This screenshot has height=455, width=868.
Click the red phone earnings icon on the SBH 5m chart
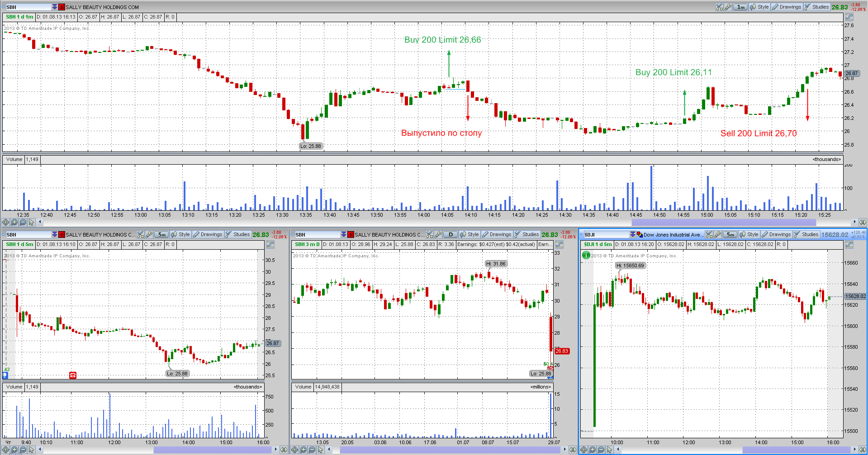point(73,375)
